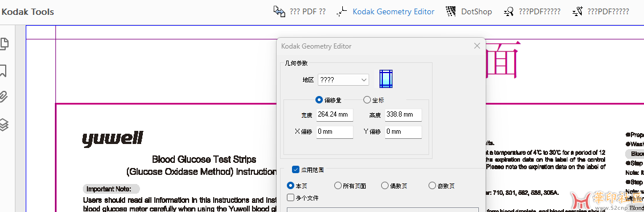The height and width of the screenshot is (212, 644).
Task: Click the X偏移 offset input field
Action: click(x=335, y=132)
